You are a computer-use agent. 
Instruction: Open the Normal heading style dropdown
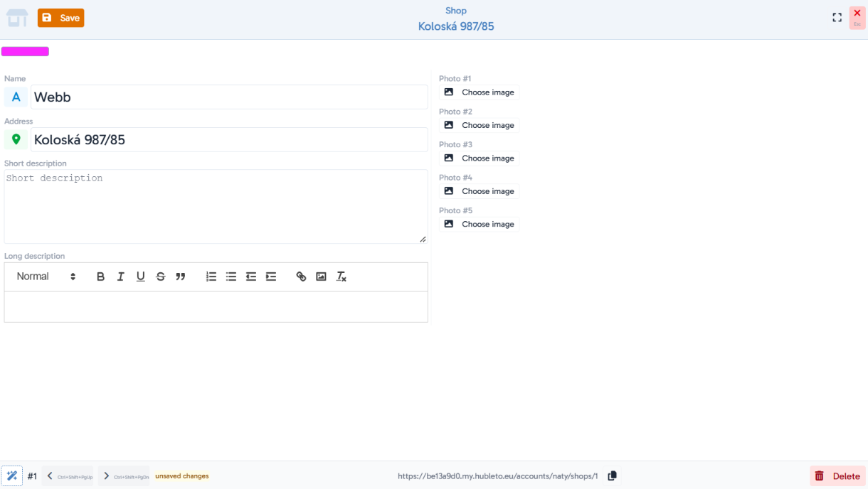point(46,276)
